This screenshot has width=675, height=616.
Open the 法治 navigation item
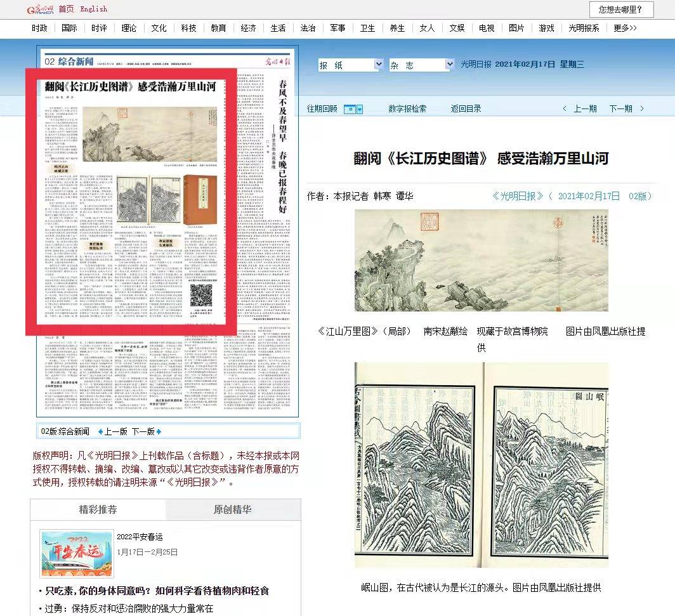308,28
